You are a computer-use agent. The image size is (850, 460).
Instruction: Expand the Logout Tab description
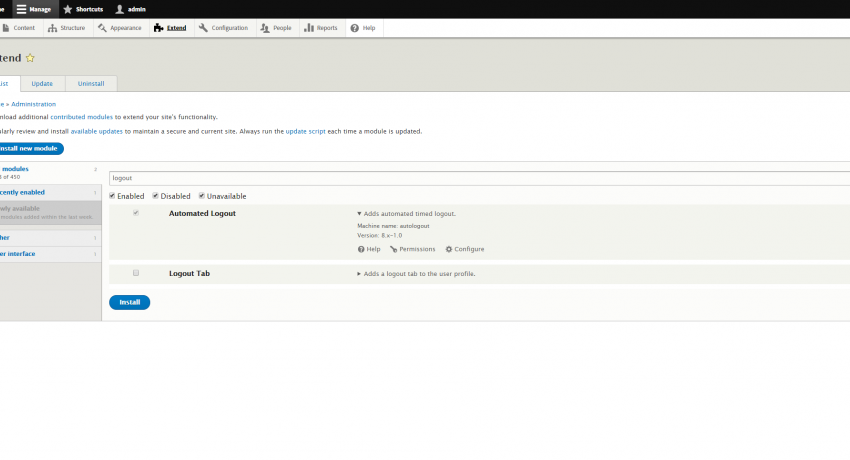tap(416, 274)
